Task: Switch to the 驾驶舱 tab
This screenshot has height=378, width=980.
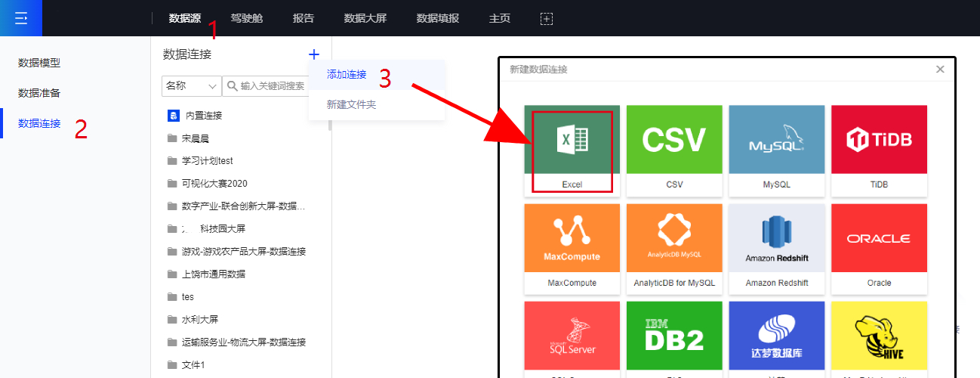Action: coord(246,18)
